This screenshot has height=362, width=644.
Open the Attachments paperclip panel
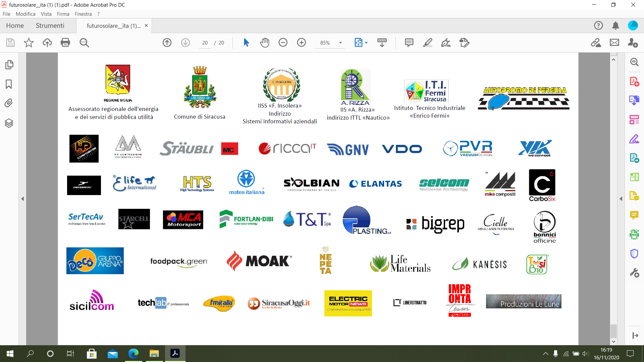[x=9, y=103]
